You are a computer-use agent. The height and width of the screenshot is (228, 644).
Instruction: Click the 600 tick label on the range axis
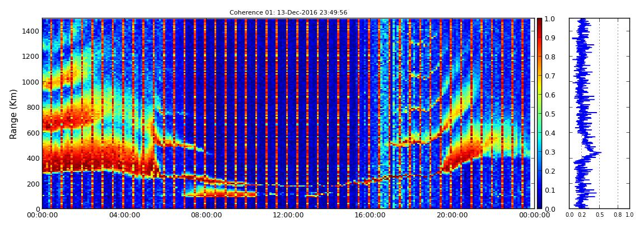coord(33,133)
